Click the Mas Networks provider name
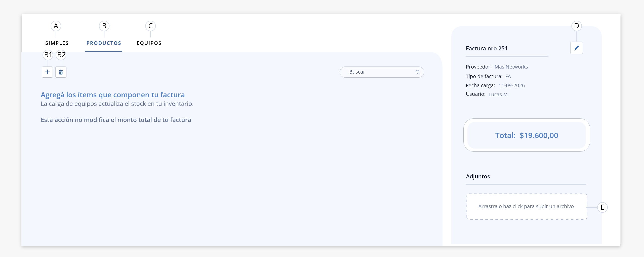 pyautogui.click(x=511, y=67)
